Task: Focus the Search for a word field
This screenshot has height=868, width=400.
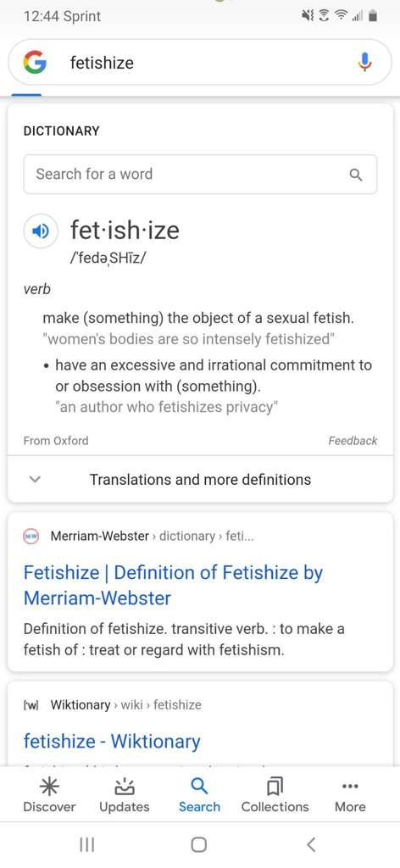Action: [200, 175]
